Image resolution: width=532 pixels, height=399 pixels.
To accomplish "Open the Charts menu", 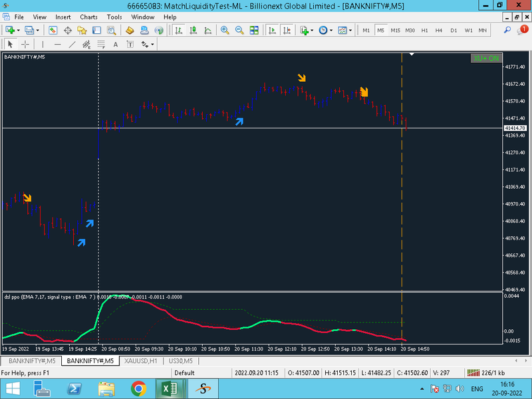I will pos(88,17).
